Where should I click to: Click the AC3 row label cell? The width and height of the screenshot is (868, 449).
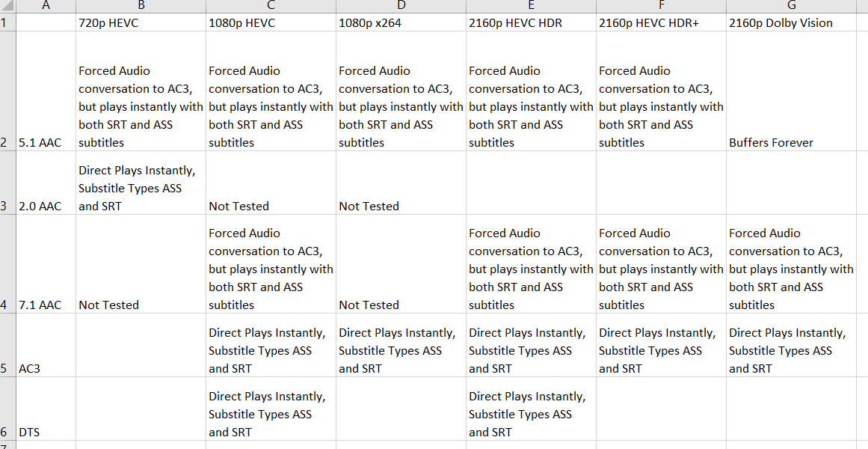(46, 346)
